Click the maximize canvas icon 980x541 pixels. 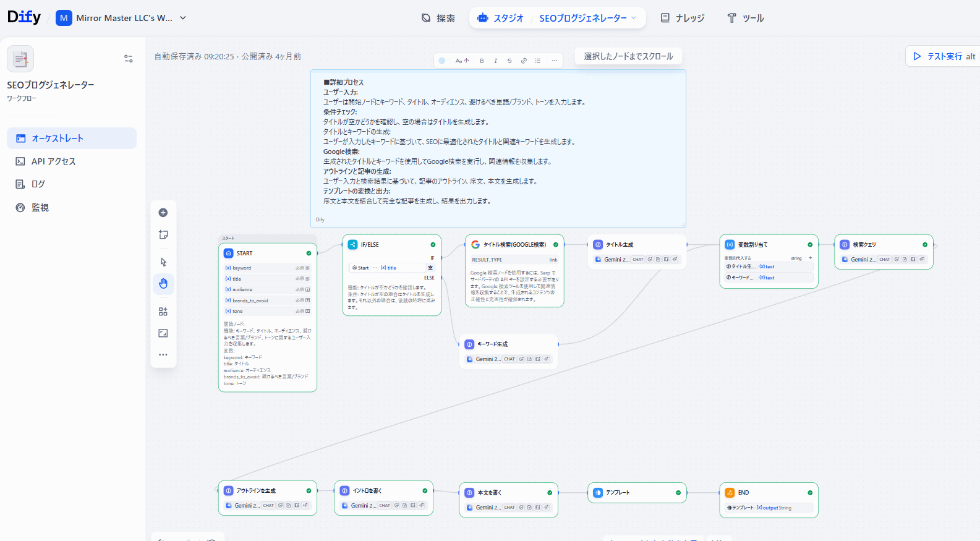click(x=163, y=333)
